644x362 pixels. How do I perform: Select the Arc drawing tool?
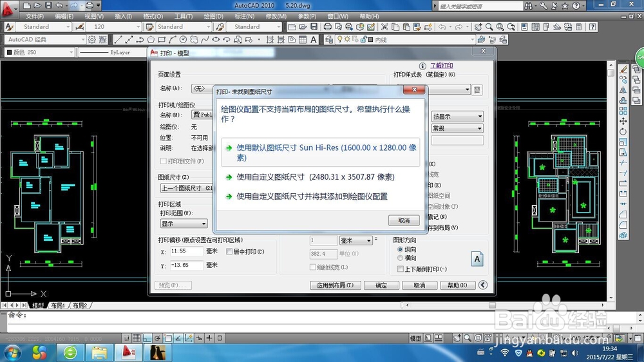(172, 39)
